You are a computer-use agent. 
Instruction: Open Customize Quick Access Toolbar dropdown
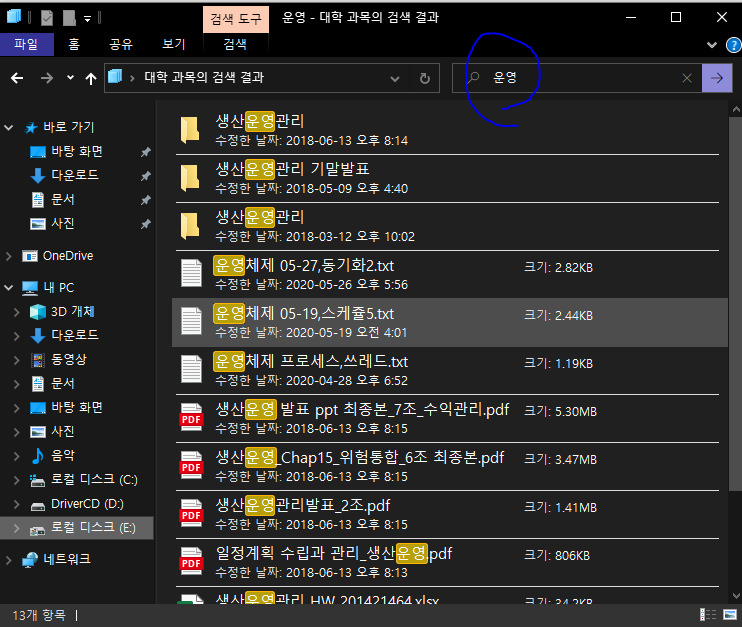pyautogui.click(x=88, y=19)
